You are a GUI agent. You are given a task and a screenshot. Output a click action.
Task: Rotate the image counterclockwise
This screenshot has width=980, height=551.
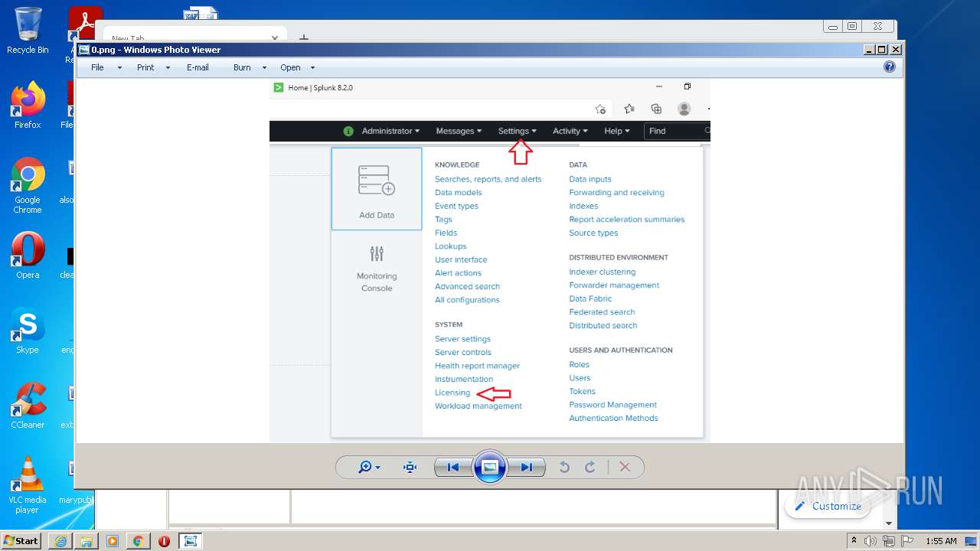(x=564, y=467)
